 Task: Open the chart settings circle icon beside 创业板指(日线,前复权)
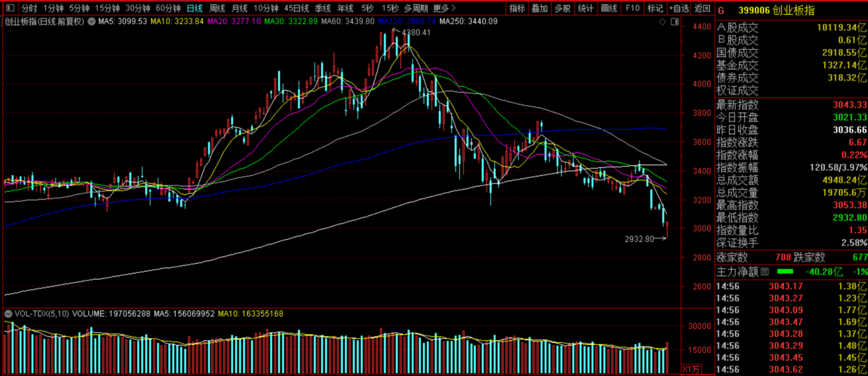pyautogui.click(x=91, y=21)
